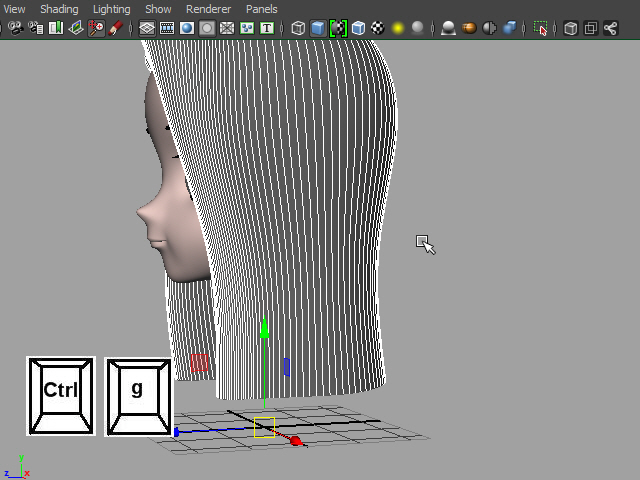Viewport: 640px width, 480px height.
Task: Click the yellow center manipulator handle
Action: (264, 428)
